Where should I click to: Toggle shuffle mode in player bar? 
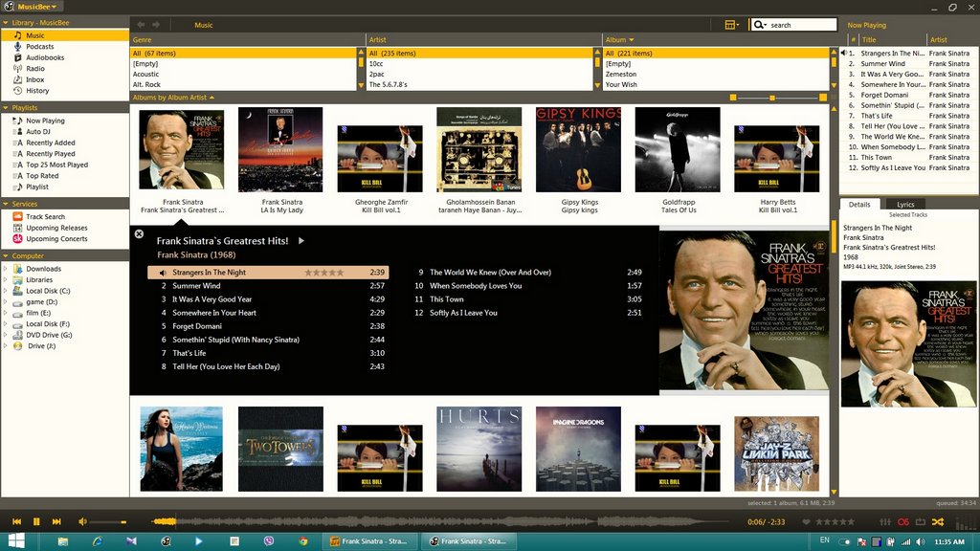(x=937, y=521)
